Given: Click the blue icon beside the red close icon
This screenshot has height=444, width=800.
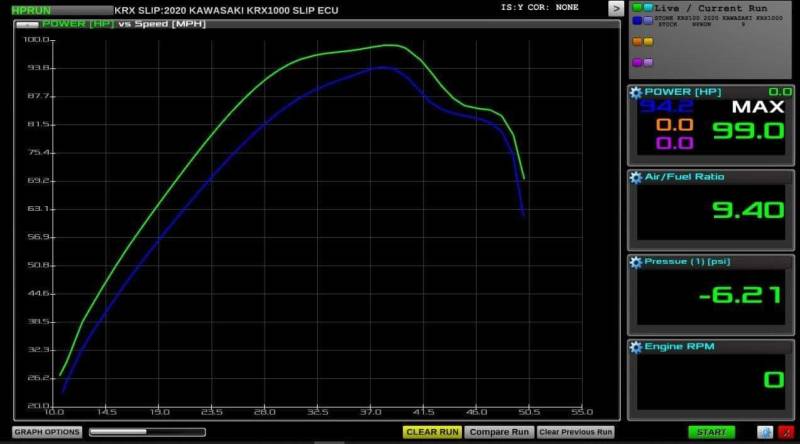Looking at the screenshot, I should (765, 432).
